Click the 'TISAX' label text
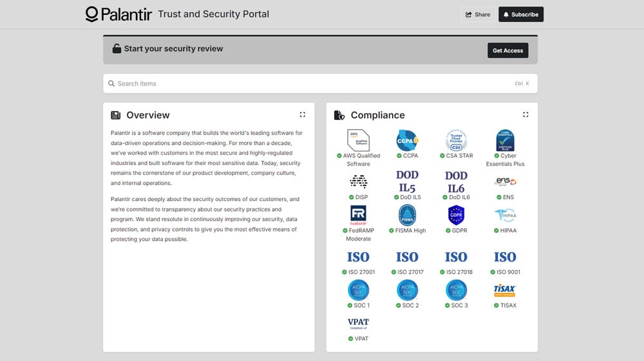This screenshot has height=361, width=644. click(x=509, y=305)
